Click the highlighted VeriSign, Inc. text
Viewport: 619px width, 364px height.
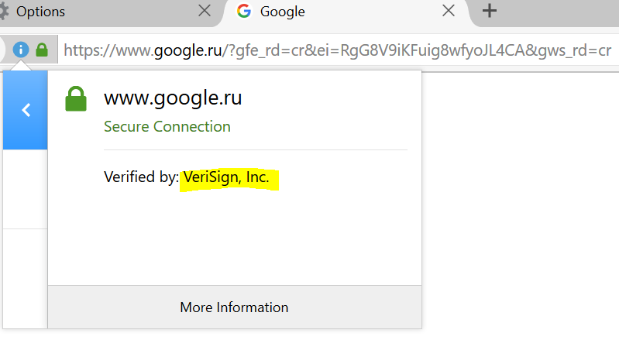[226, 177]
